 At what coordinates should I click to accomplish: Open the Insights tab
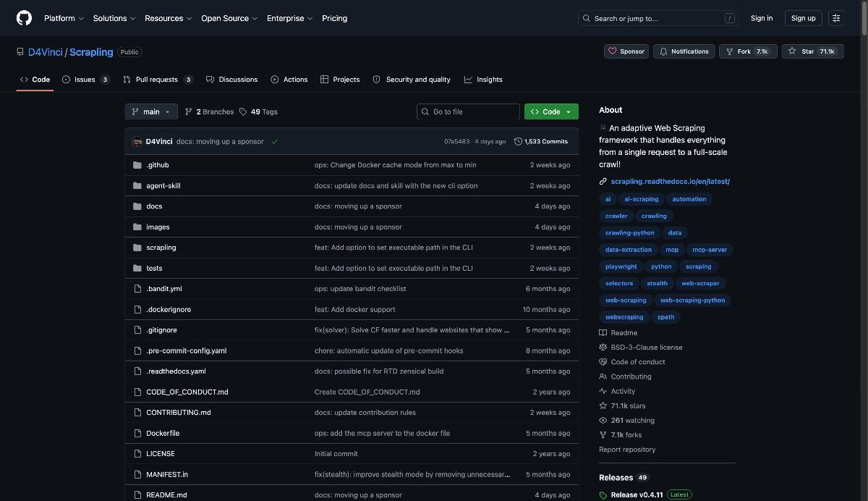483,80
